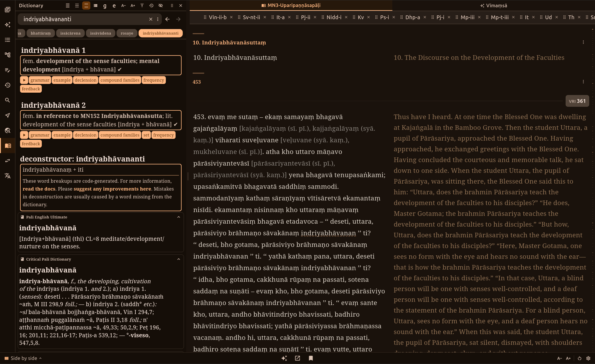The height and width of the screenshot is (364, 595).
Task: Increase dictionary font size with A+ in the header
Action: point(133,6)
